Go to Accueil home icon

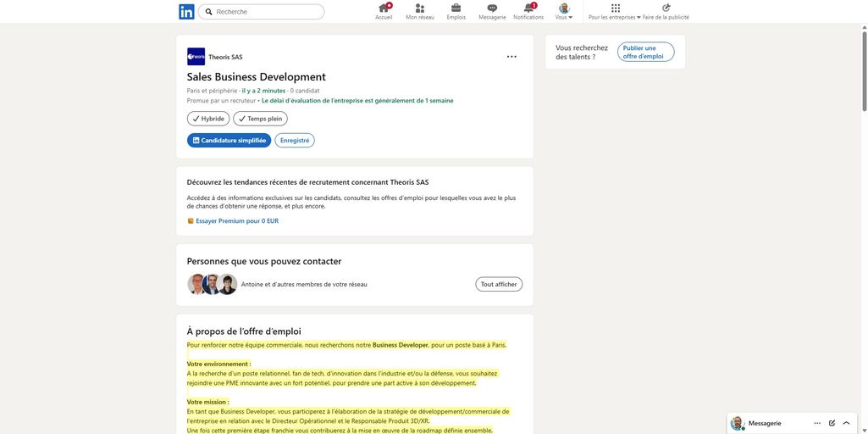pyautogui.click(x=384, y=8)
